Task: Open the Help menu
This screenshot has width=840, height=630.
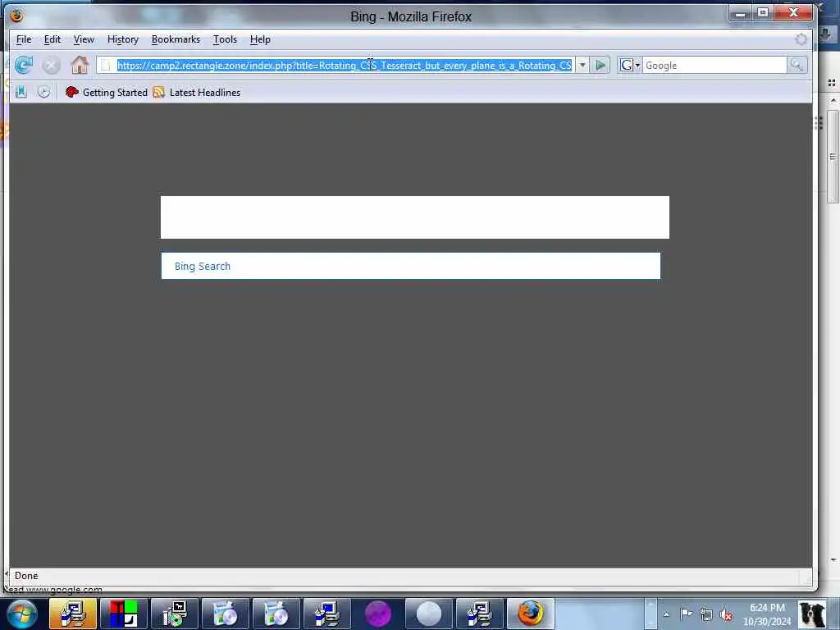Action: click(x=260, y=39)
